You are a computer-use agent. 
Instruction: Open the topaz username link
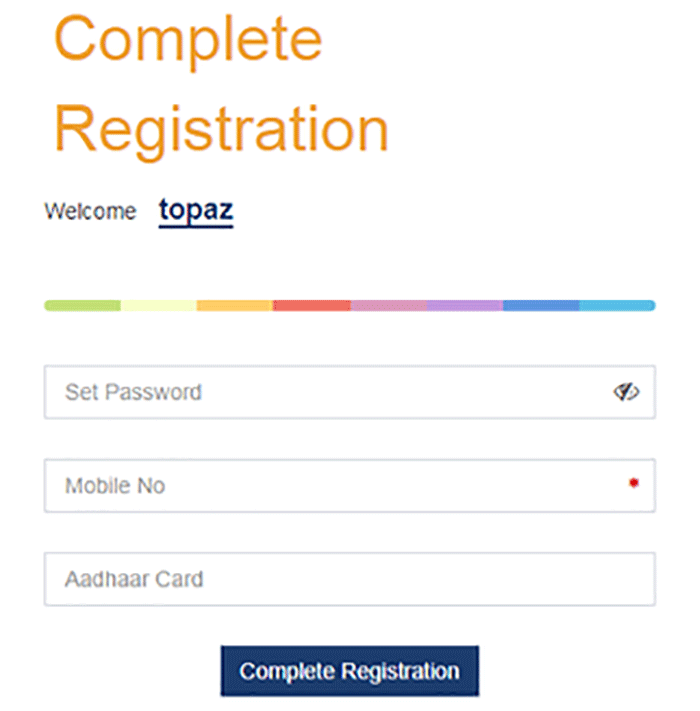point(196,211)
